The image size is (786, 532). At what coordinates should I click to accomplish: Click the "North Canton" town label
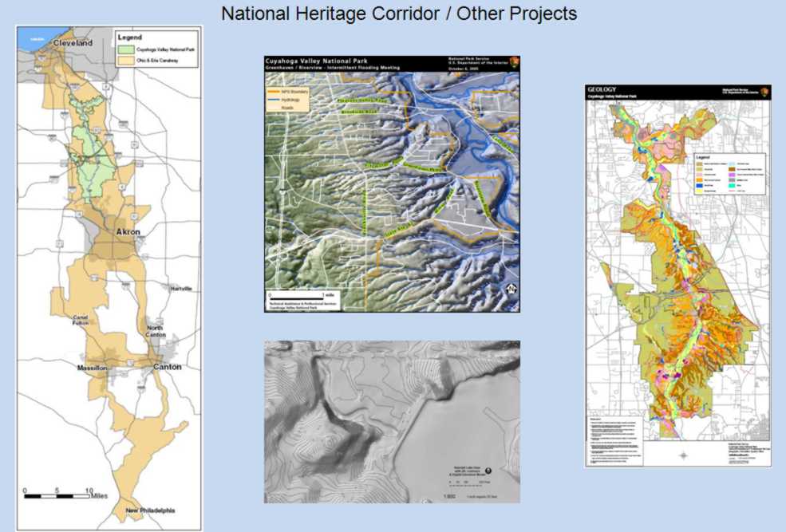pyautogui.click(x=155, y=331)
